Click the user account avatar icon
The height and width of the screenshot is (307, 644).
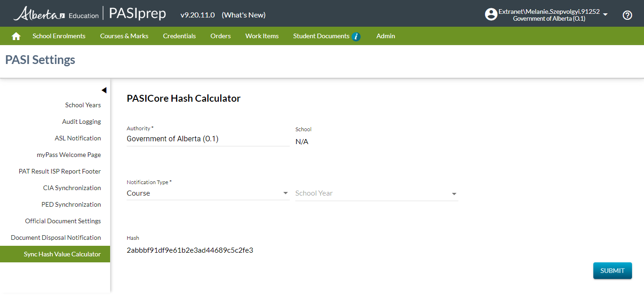[x=491, y=15]
